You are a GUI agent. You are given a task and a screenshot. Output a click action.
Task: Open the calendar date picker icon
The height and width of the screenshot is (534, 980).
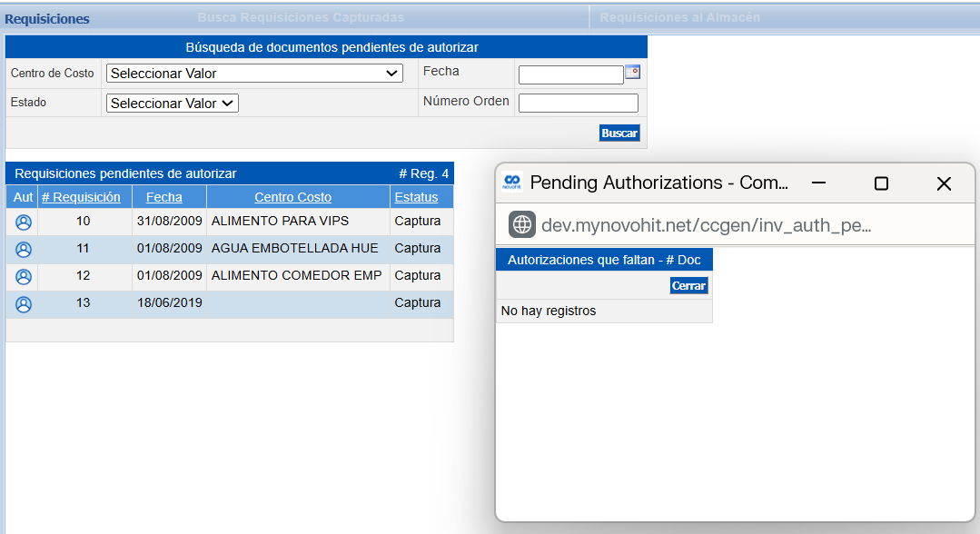click(632, 73)
